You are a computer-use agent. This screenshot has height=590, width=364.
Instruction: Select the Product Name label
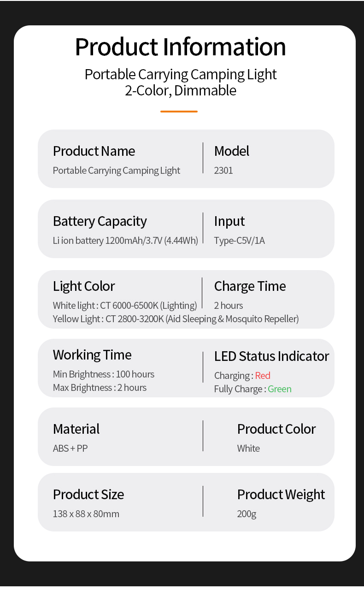click(94, 151)
